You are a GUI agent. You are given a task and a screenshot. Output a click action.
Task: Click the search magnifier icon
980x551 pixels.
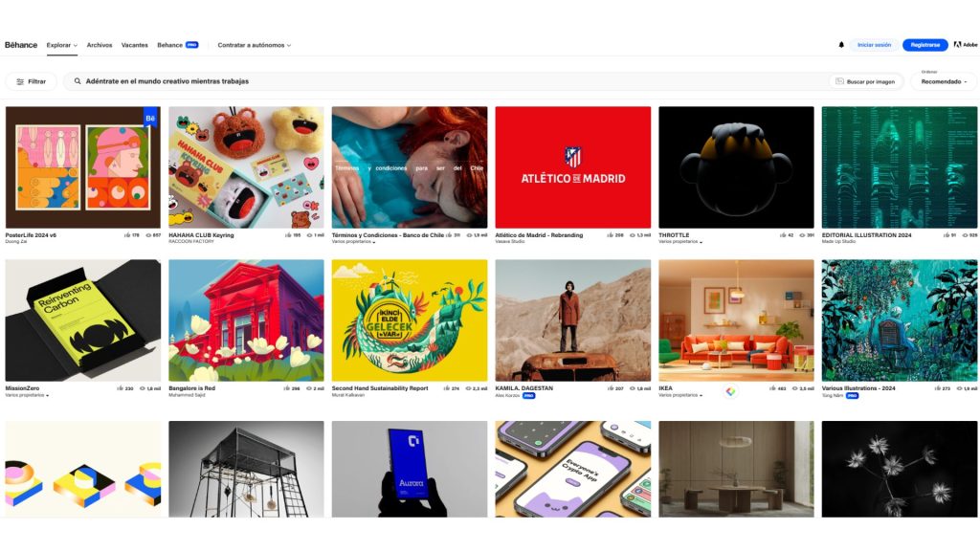point(78,81)
